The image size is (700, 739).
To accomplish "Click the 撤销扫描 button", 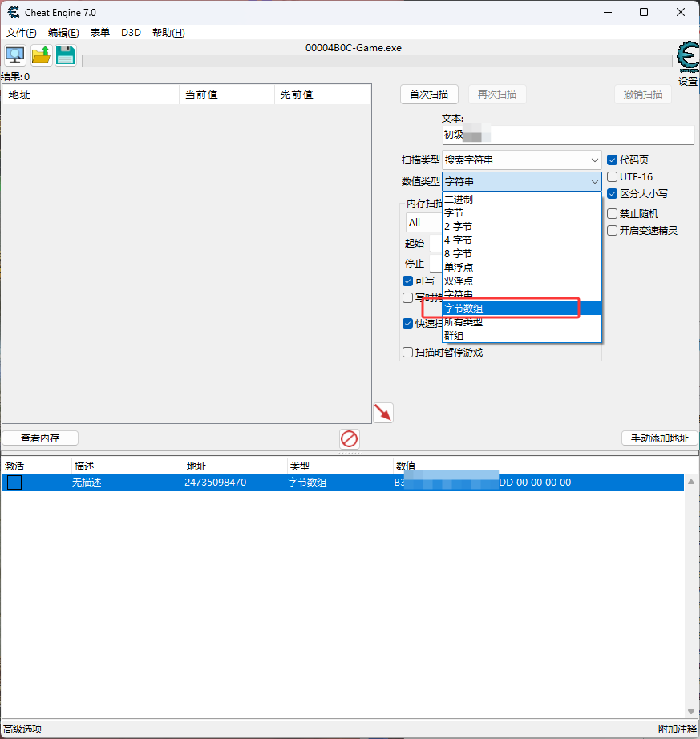I will pyautogui.click(x=643, y=95).
